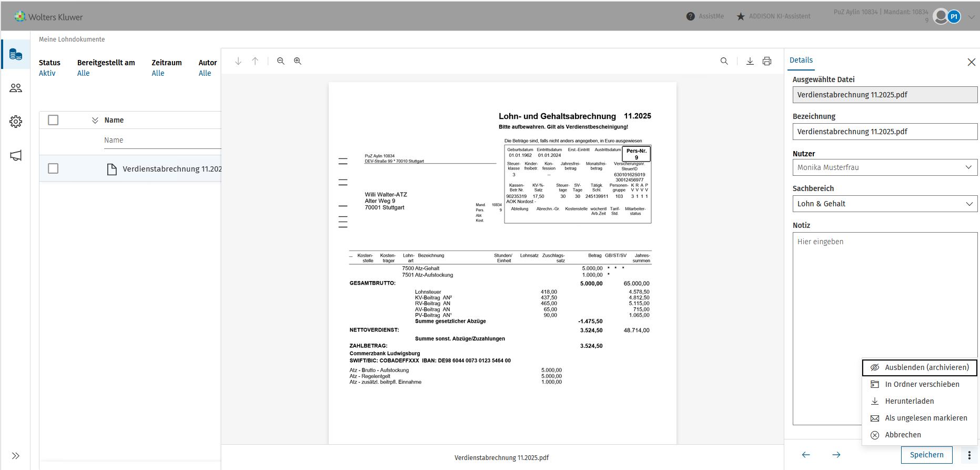This screenshot has width=980, height=470.
Task: Close the Details panel
Action: (972, 62)
